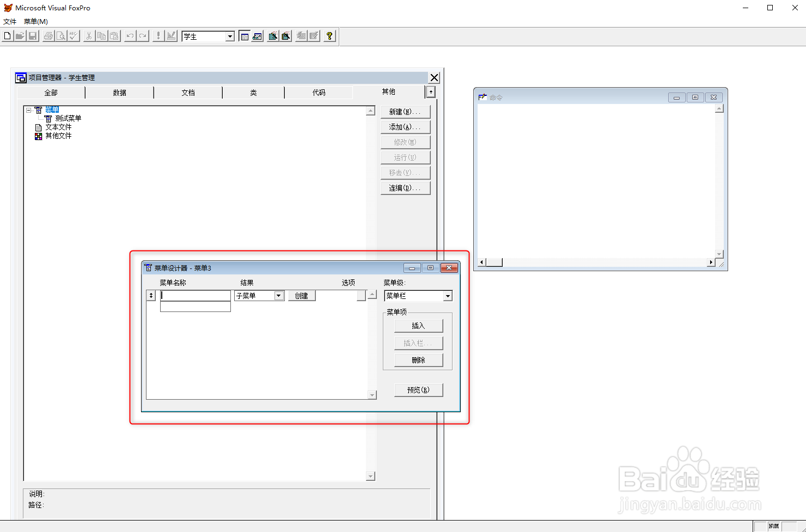Click the Undo toolbar icon
806x532 pixels.
pos(130,36)
